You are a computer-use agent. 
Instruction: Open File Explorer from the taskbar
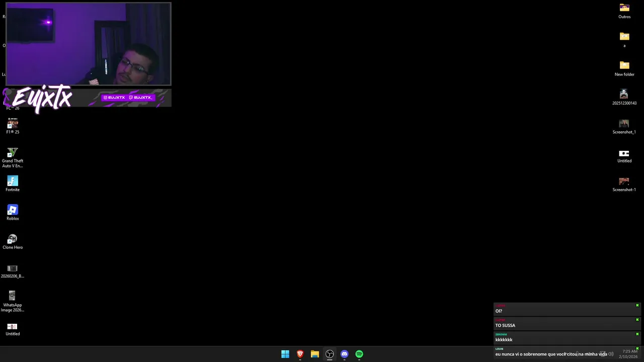[315, 354]
